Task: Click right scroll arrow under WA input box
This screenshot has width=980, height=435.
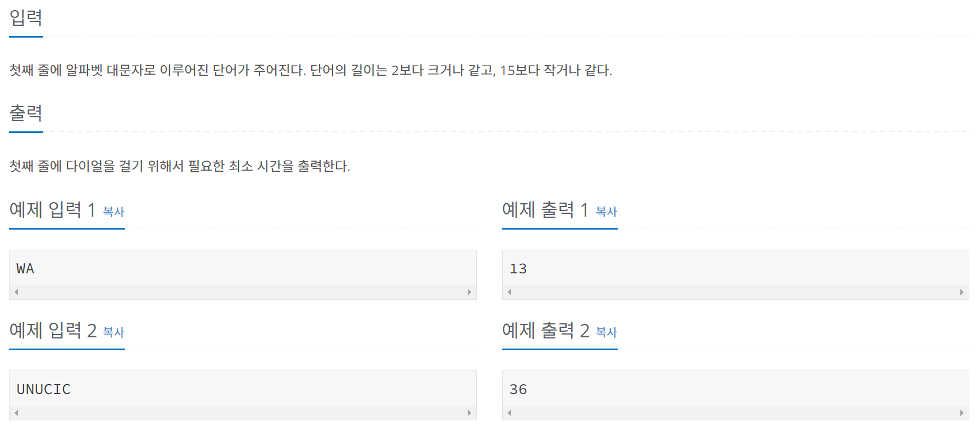Action: point(469,292)
